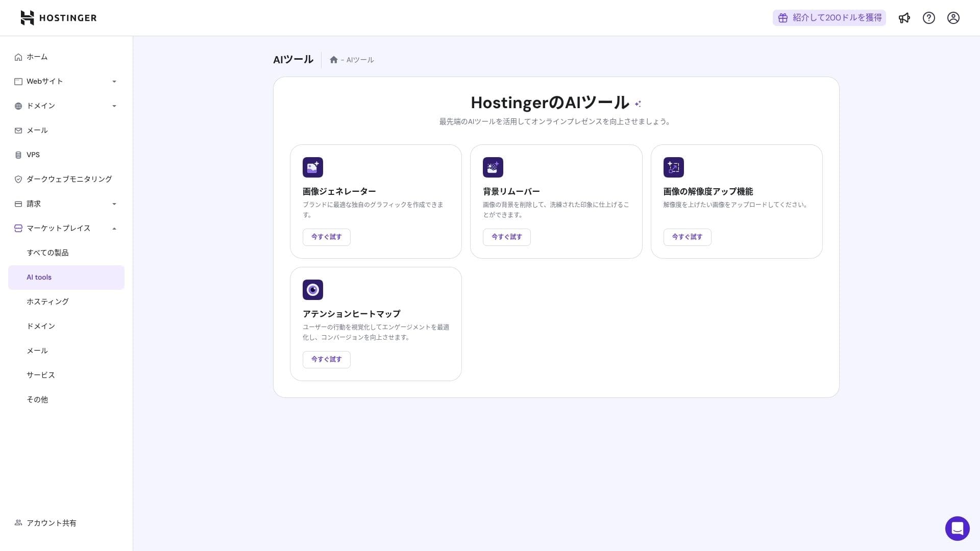Screen dimensions: 980x551
Task: Open VPS in the sidebar
Action: pyautogui.click(x=66, y=155)
